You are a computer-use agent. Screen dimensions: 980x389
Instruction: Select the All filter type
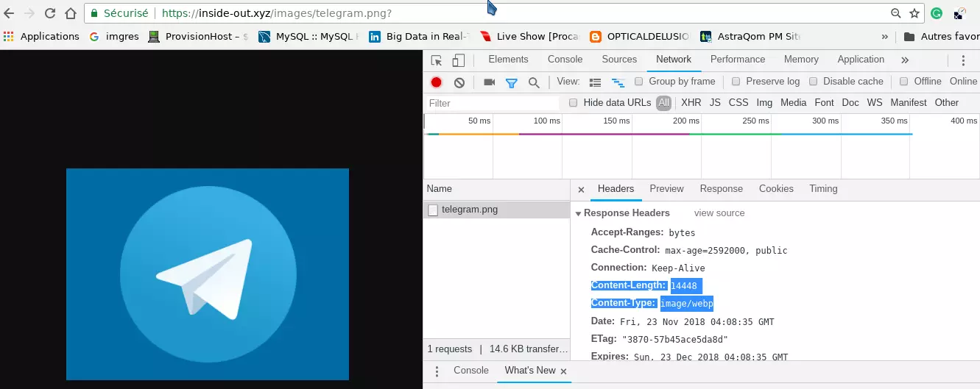[x=664, y=103]
